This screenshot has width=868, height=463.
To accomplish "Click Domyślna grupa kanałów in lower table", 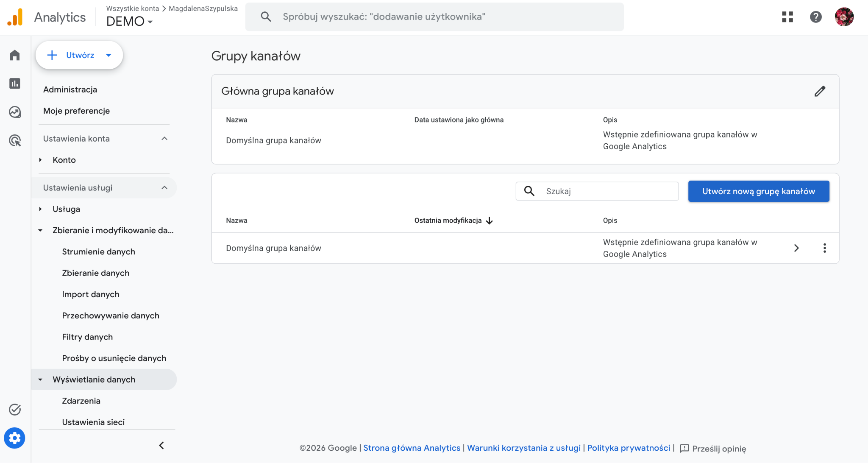I will (274, 248).
